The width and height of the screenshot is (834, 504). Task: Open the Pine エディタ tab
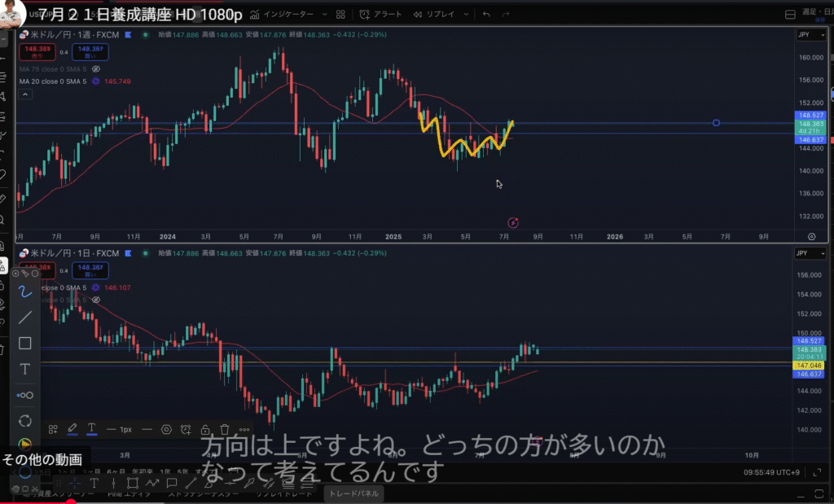(x=129, y=494)
